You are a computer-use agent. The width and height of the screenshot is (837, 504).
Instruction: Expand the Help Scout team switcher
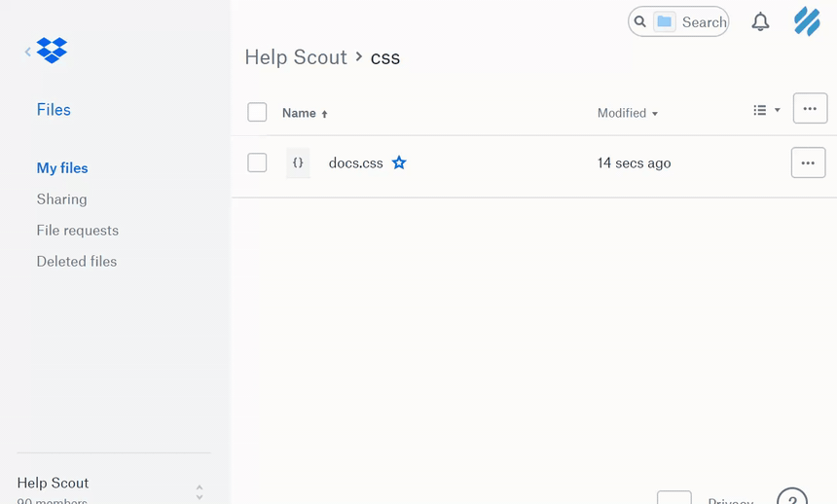[199, 491]
